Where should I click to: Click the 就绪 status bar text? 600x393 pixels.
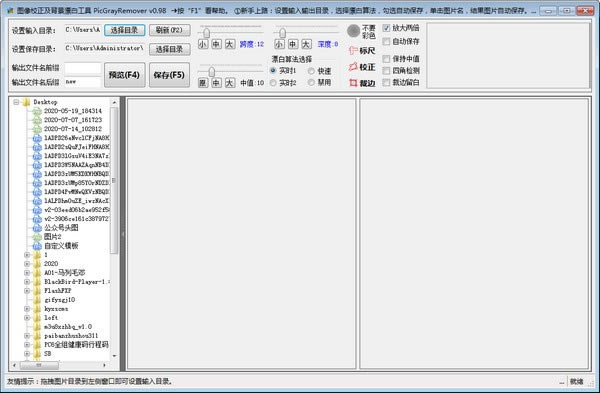click(x=577, y=382)
